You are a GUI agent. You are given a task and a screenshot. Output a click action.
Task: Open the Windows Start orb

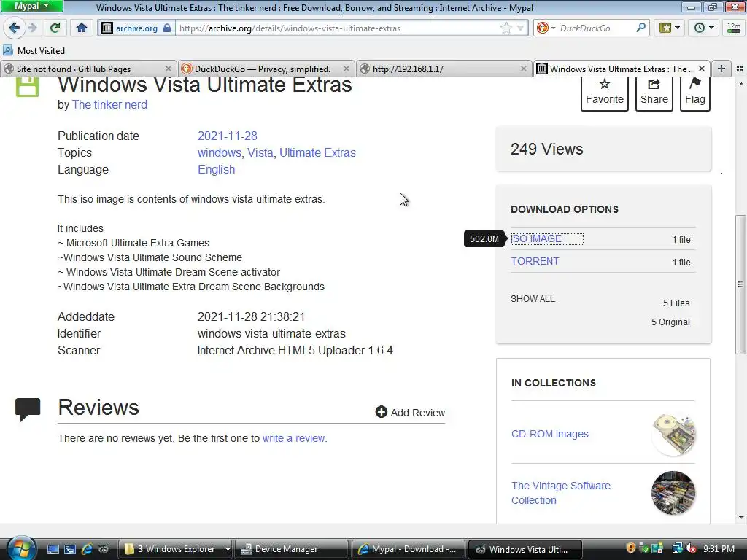pos(21,548)
